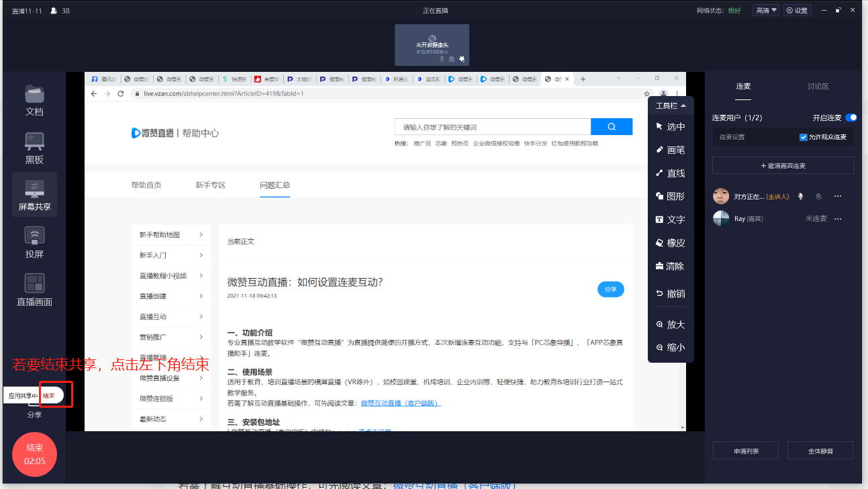Select the 屏幕共享 screen sharing option
This screenshot has height=489, width=868.
34,194
